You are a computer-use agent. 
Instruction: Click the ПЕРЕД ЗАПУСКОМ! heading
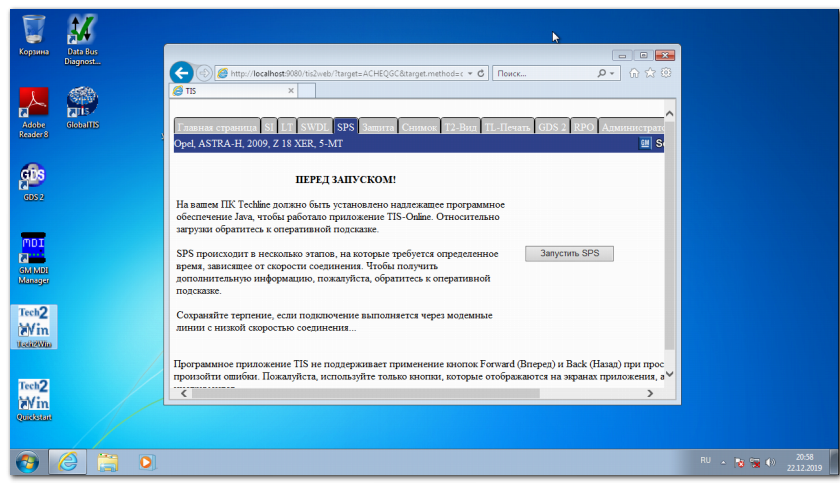coord(346,180)
